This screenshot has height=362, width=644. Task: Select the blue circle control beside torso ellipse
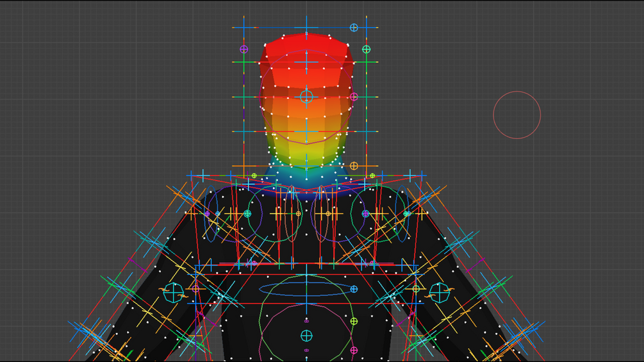coord(354,289)
